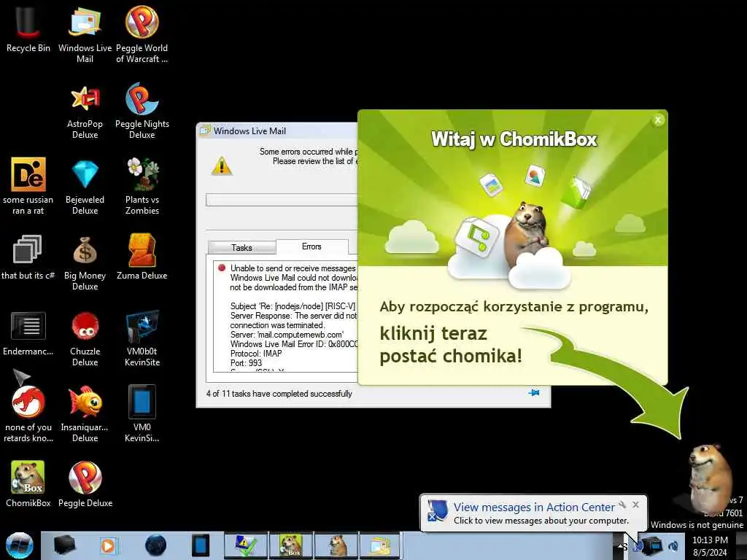Switch to the Tasks tab
This screenshot has width=747, height=560.
point(241,248)
